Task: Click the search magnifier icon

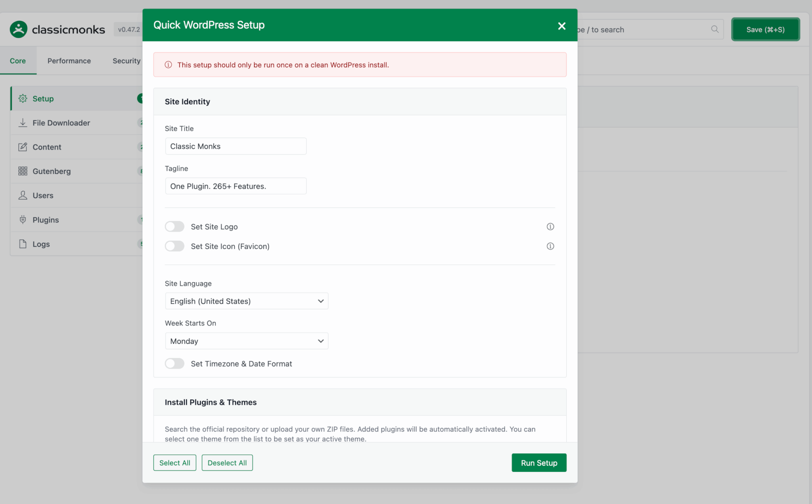Action: pos(714,29)
